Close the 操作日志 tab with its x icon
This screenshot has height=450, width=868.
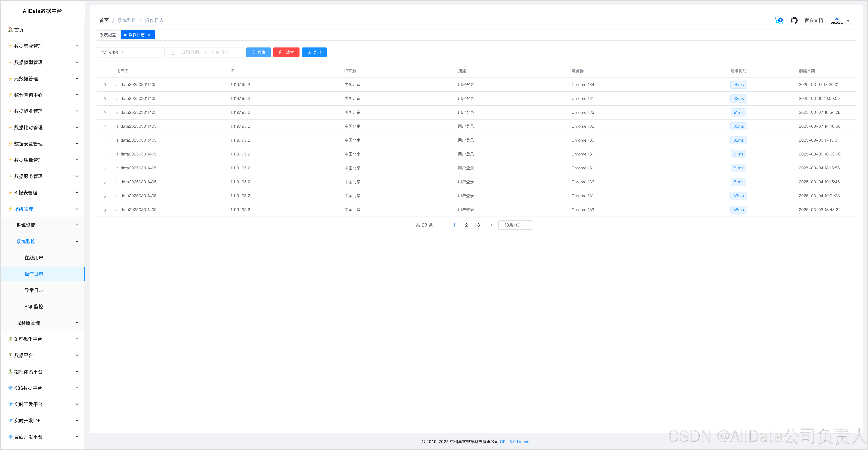coord(149,35)
